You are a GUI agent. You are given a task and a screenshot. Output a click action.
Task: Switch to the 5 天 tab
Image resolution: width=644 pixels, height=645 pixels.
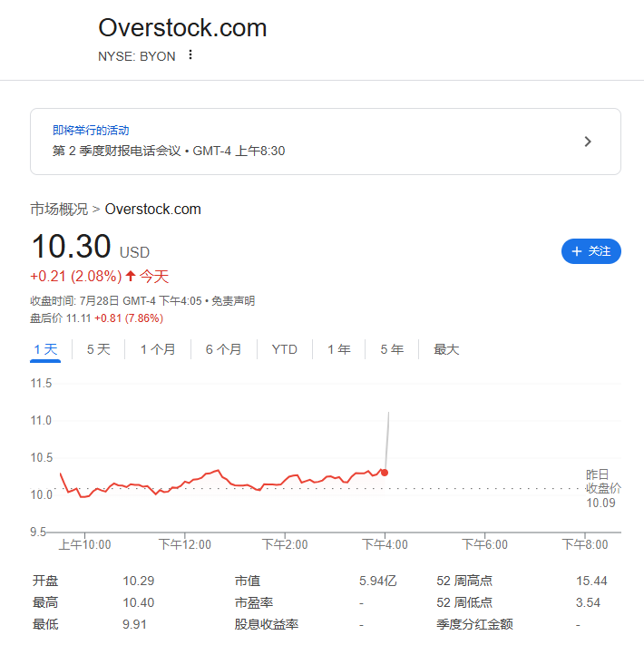(x=99, y=349)
